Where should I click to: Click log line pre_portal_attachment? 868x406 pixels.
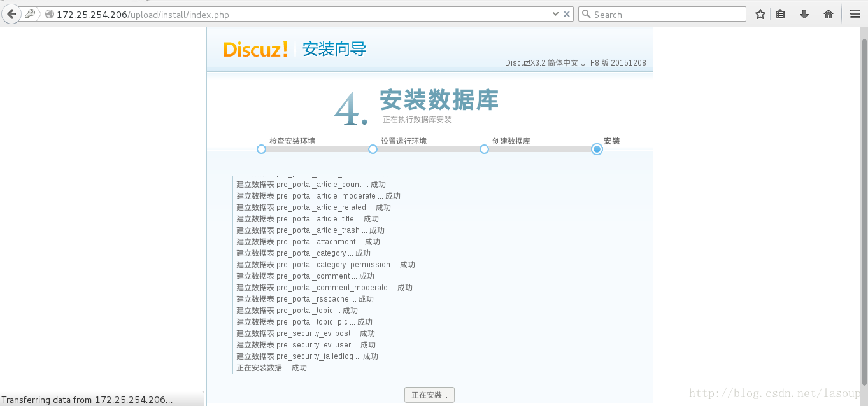[x=308, y=242]
